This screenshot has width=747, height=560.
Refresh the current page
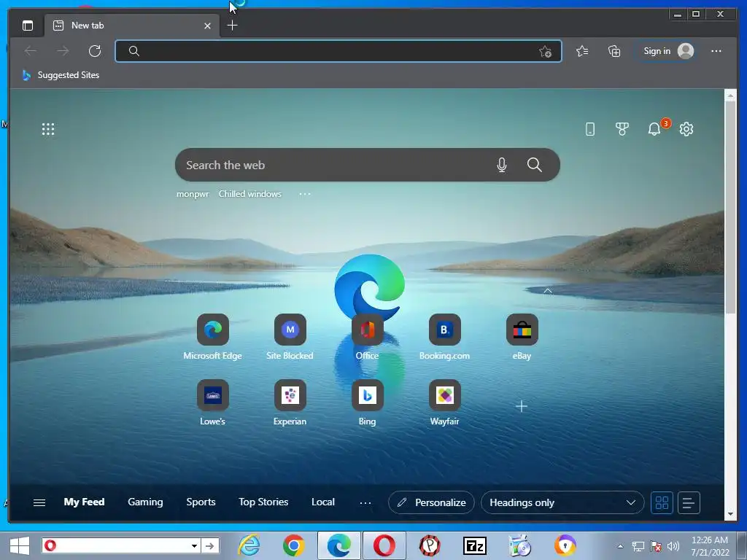pos(95,51)
